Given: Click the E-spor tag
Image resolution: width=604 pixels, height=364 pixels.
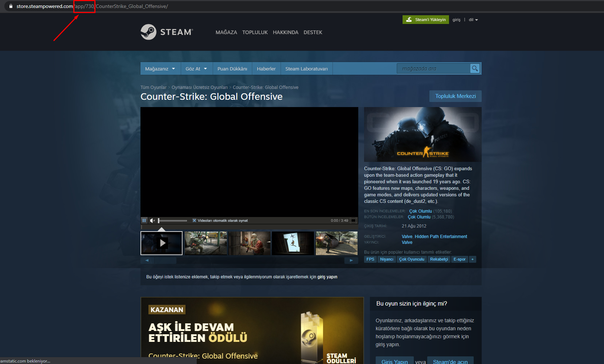Looking at the screenshot, I should tap(460, 259).
